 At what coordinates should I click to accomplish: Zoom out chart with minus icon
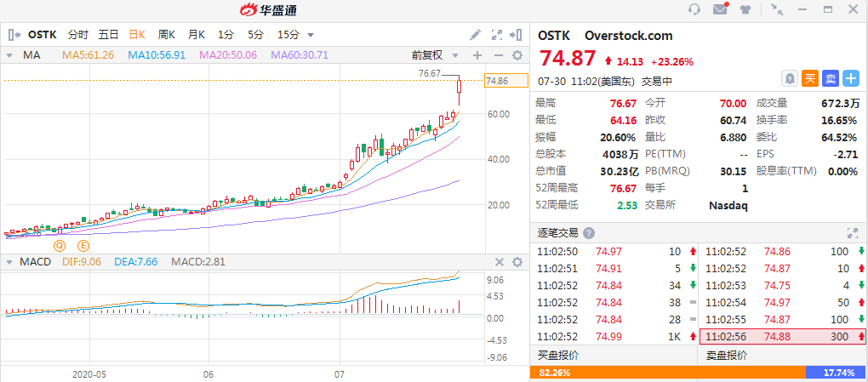pos(498,55)
